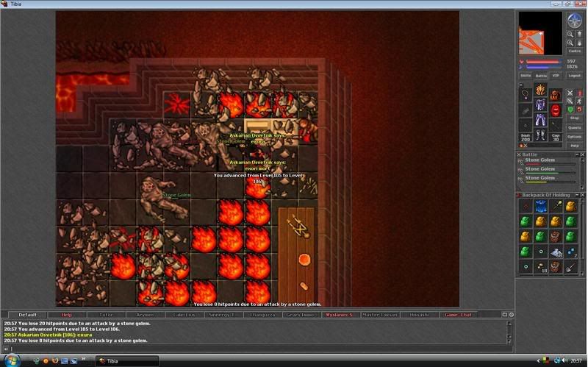Viewport: 588px width, 367px height.
Task: Toggle the Battle list button
Action: [x=541, y=76]
